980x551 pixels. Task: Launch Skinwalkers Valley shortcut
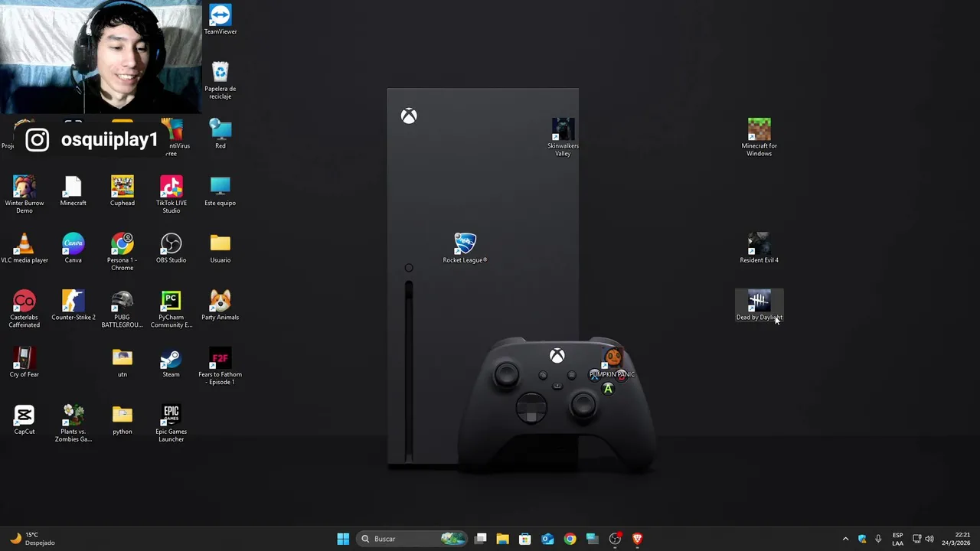[x=563, y=138]
